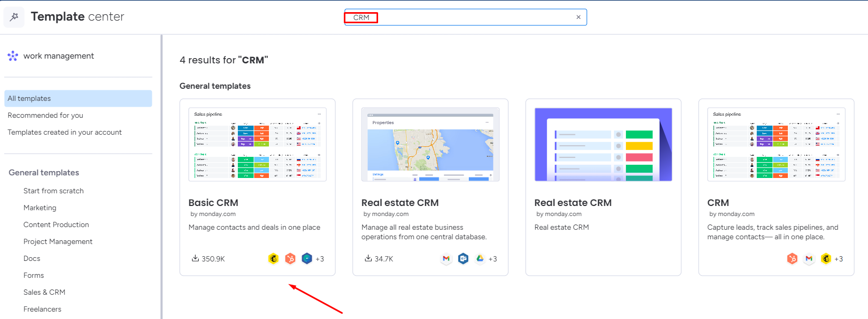Click 'Manage all real estate business operations' description
868x319 pixels.
coord(424,232)
